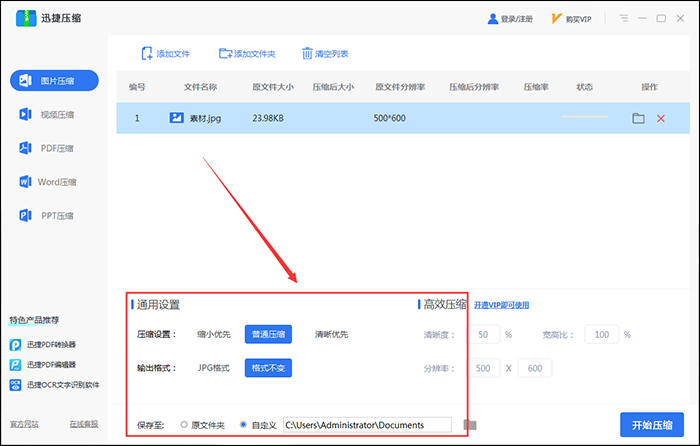
Task: Click the 文件名称 column header
Action: pos(200,87)
